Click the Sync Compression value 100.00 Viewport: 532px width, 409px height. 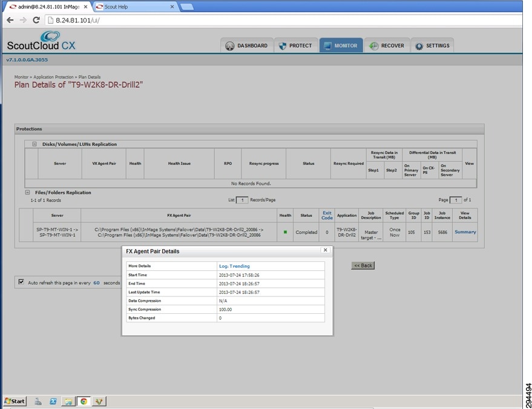coord(226,310)
